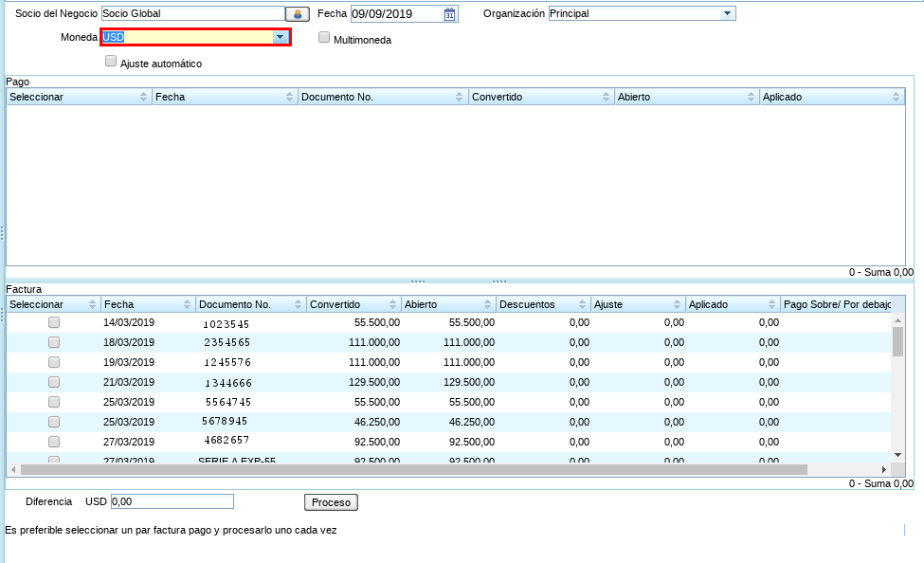924x563 pixels.
Task: Click sort arrows on Factura Convertido column
Action: point(392,305)
